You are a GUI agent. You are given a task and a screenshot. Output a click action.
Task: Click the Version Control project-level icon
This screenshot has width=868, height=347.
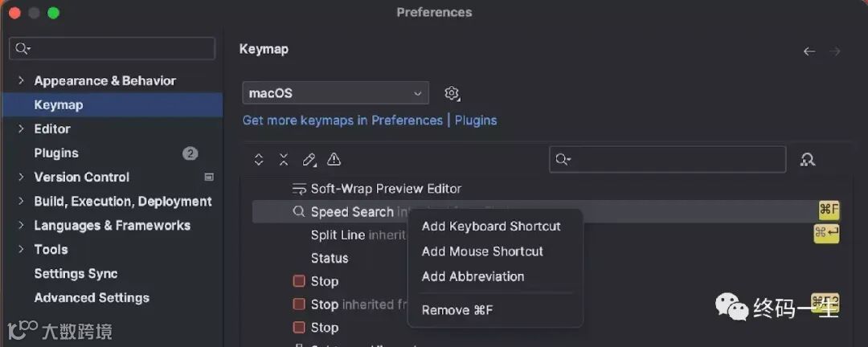[209, 177]
